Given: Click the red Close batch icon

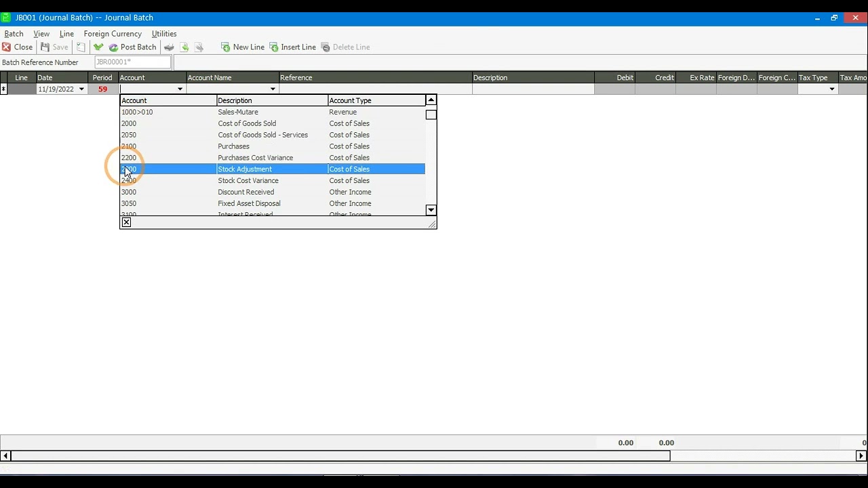Looking at the screenshot, I should click(x=6, y=47).
